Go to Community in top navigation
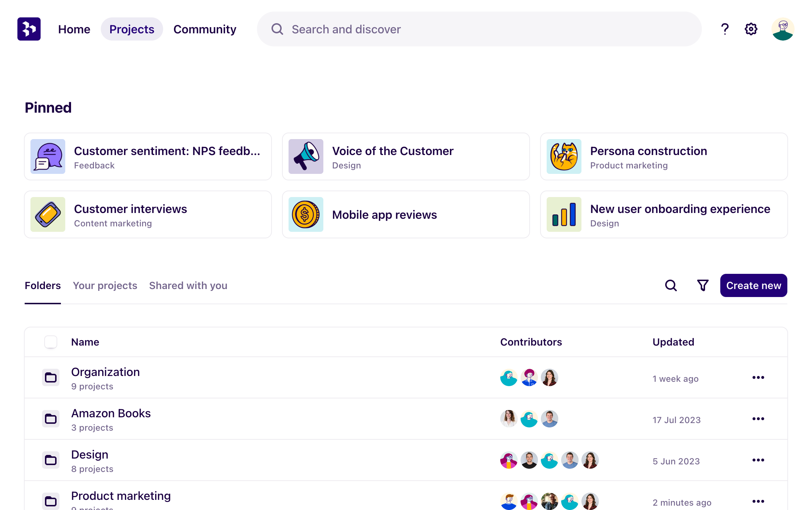The width and height of the screenshot is (812, 510). pyautogui.click(x=204, y=29)
